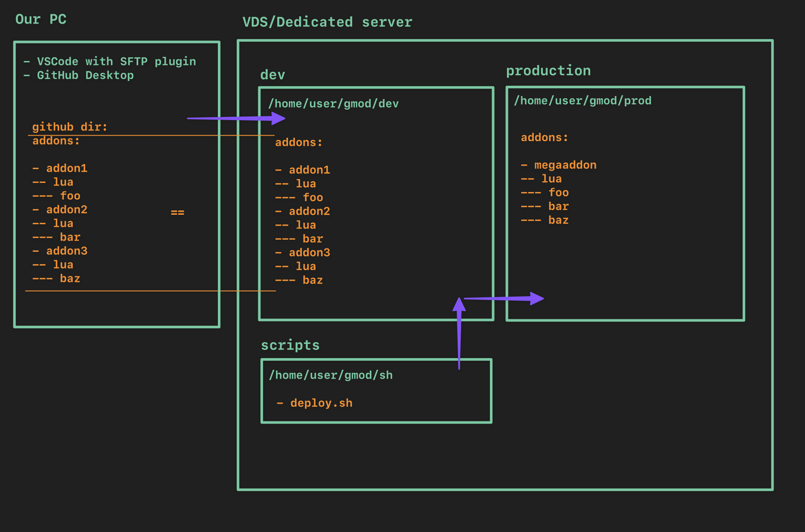Click '– addon1' in dev box
This screenshot has height=532, width=805.
pyautogui.click(x=303, y=170)
